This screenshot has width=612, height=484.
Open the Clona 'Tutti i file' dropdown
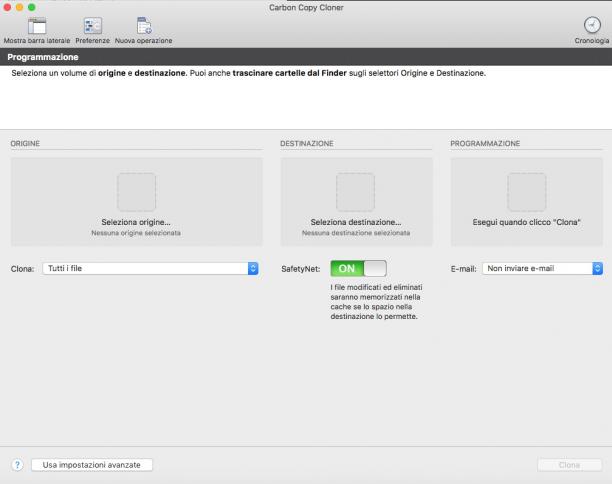pos(150,269)
